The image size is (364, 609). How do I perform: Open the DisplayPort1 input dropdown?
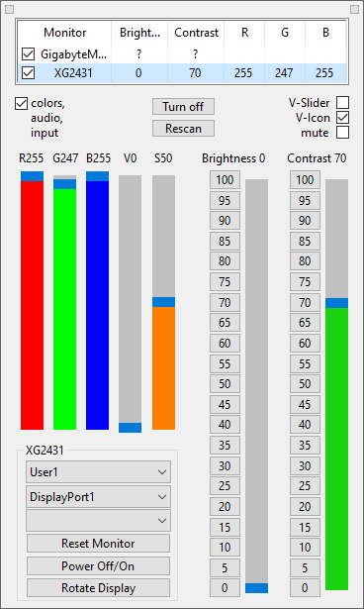(x=98, y=497)
